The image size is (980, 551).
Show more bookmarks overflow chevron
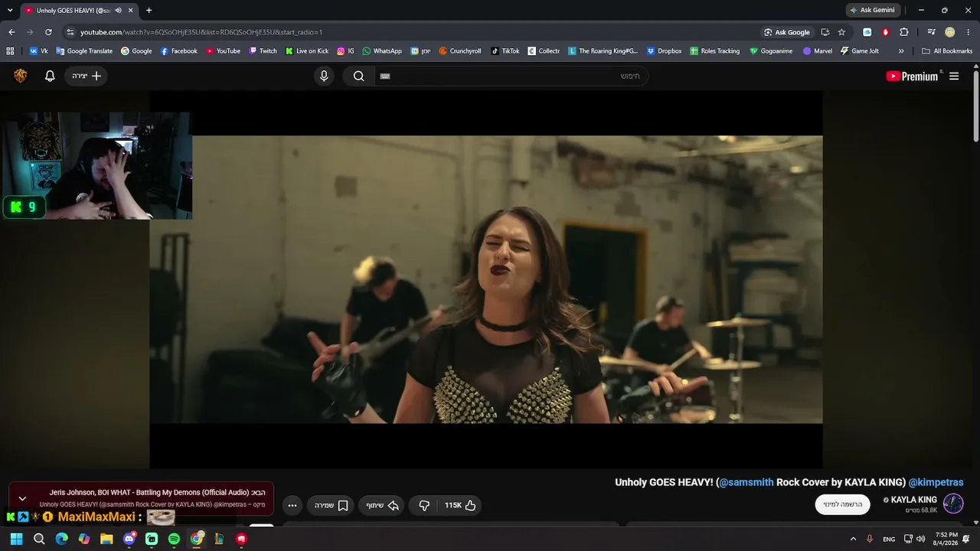pyautogui.click(x=901, y=51)
